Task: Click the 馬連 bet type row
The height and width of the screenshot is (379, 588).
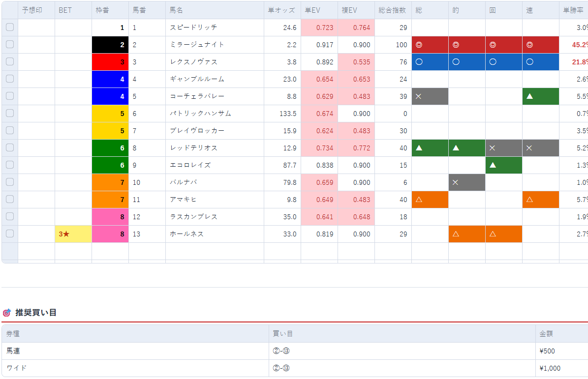Action: pyautogui.click(x=295, y=351)
